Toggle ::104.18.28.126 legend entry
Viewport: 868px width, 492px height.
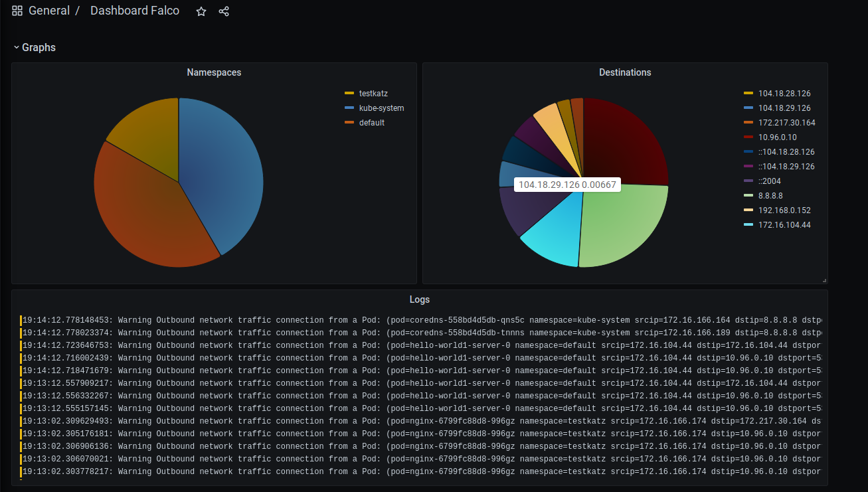[x=786, y=152]
